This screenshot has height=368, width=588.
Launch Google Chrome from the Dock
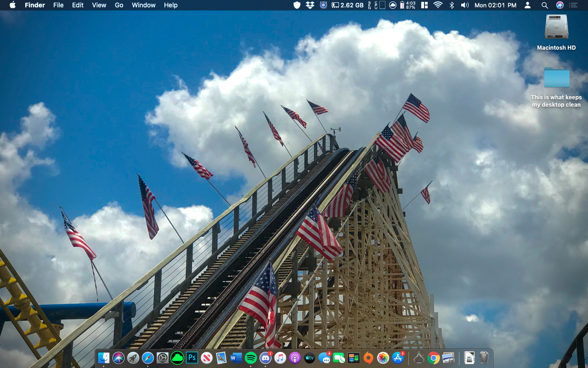pyautogui.click(x=434, y=357)
